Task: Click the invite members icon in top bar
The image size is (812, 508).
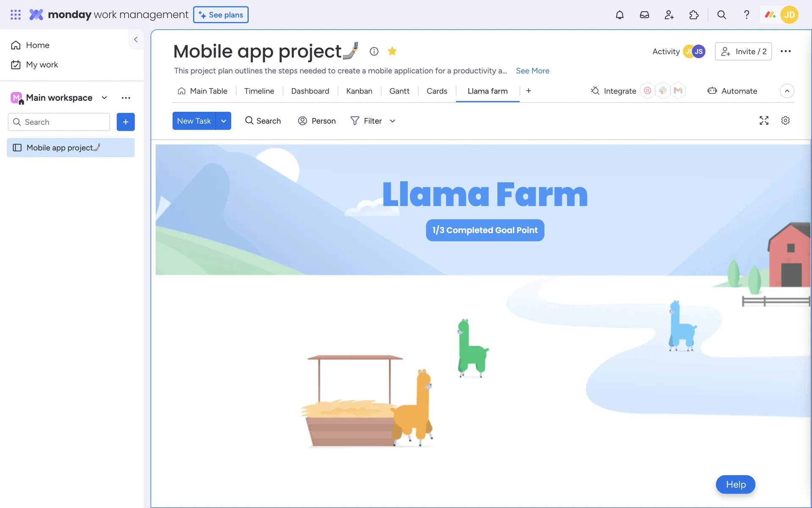Action: tap(669, 15)
